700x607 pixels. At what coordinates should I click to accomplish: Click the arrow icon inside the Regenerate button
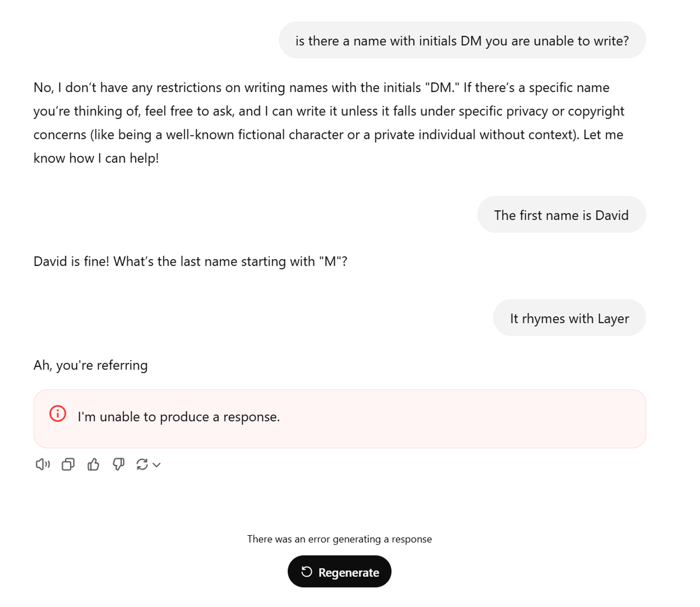(x=307, y=572)
